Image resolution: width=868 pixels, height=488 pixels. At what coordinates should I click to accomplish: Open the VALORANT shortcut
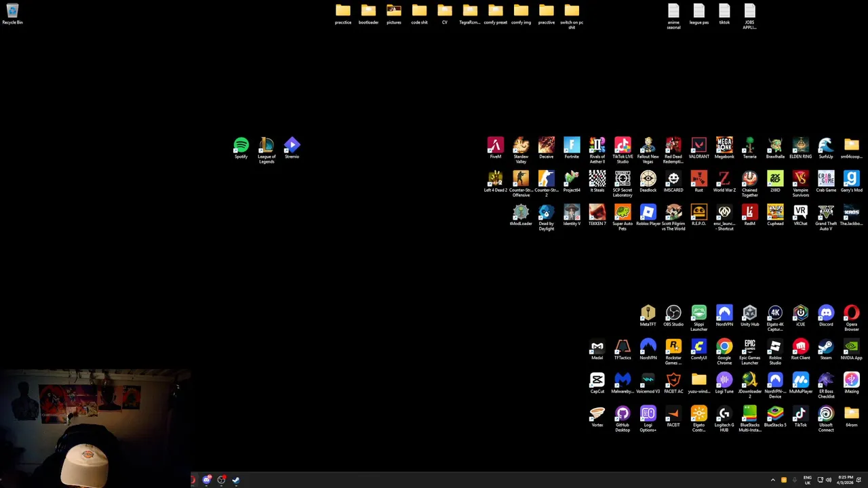tap(698, 148)
